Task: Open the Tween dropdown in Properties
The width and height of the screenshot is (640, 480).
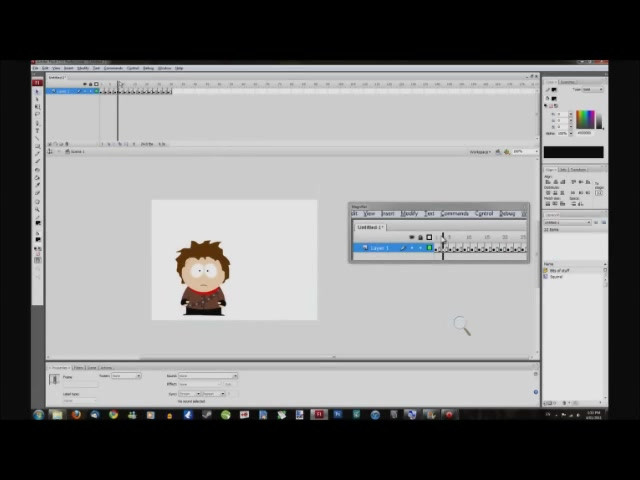Action: (126, 376)
